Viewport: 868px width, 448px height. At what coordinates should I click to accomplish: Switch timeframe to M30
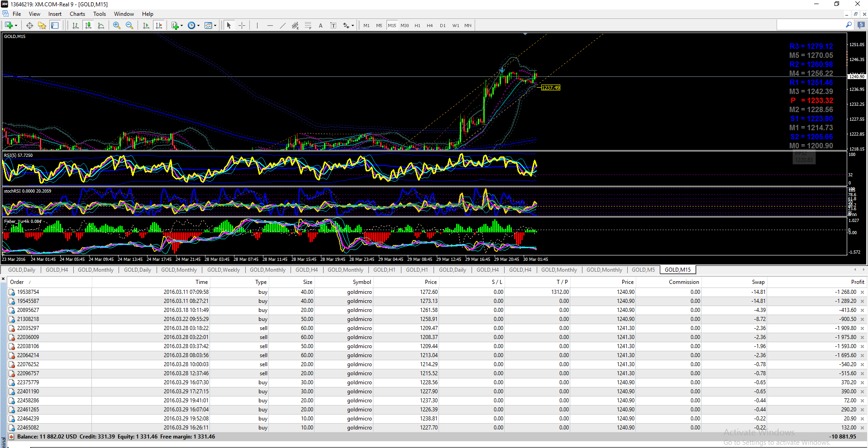(405, 25)
